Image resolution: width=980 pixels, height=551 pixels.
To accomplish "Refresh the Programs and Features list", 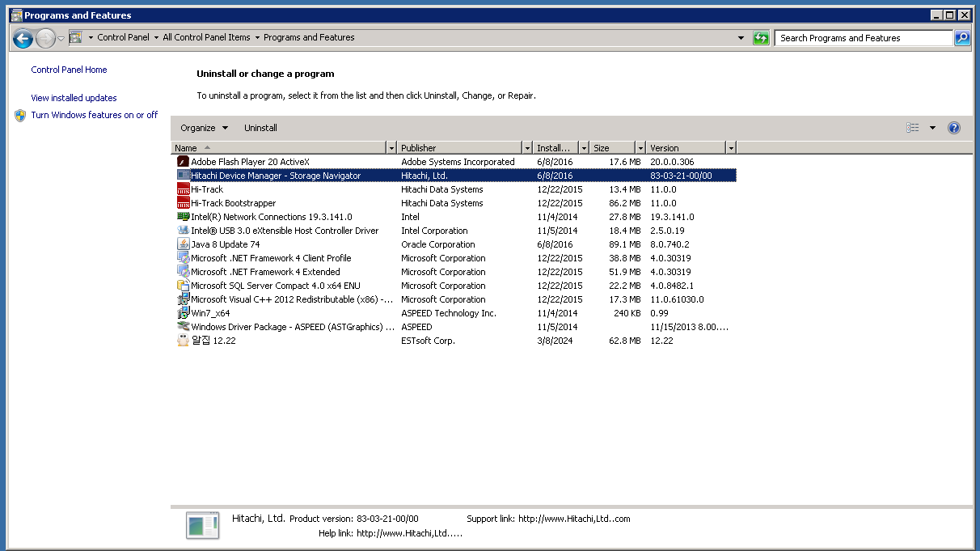I will click(x=761, y=38).
